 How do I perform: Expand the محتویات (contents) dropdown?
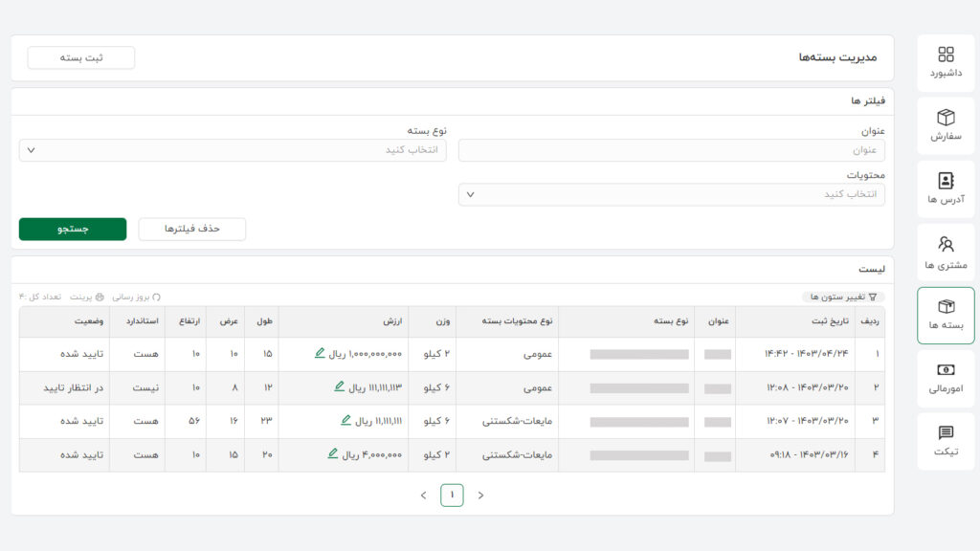pos(671,194)
